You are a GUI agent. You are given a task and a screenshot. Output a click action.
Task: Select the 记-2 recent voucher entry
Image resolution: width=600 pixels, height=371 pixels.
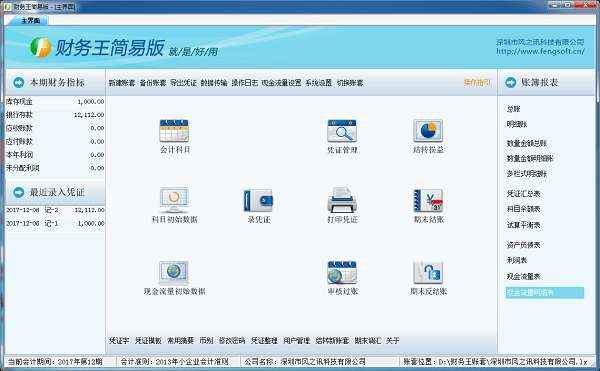pos(55,210)
